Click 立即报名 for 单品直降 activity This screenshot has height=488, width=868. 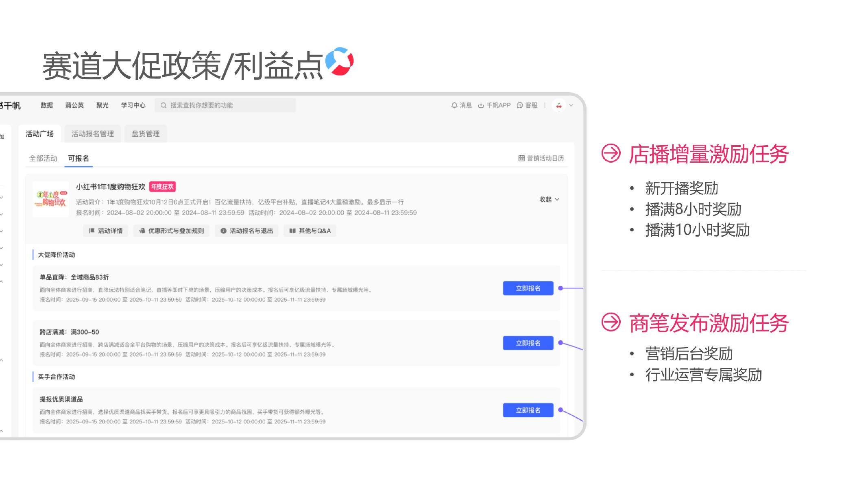pos(528,288)
